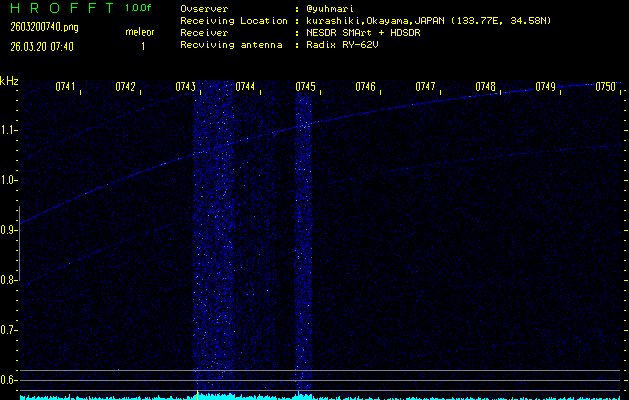629x400 pixels.
Task: Select the 0748 time marker
Action: [x=486, y=88]
